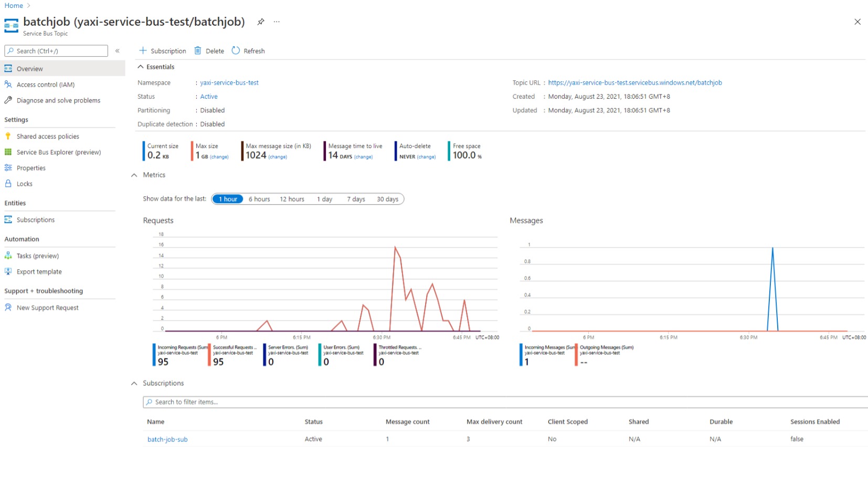868x477 pixels.
Task: Change the Message time to live
Action: coord(363,157)
